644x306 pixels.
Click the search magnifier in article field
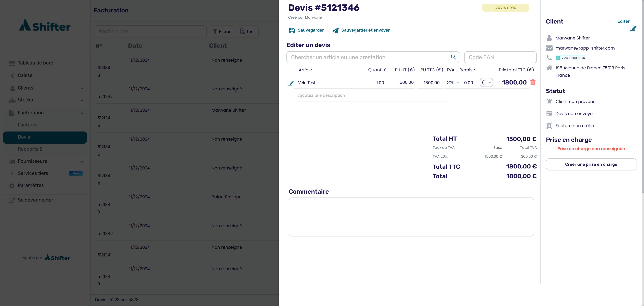click(453, 57)
